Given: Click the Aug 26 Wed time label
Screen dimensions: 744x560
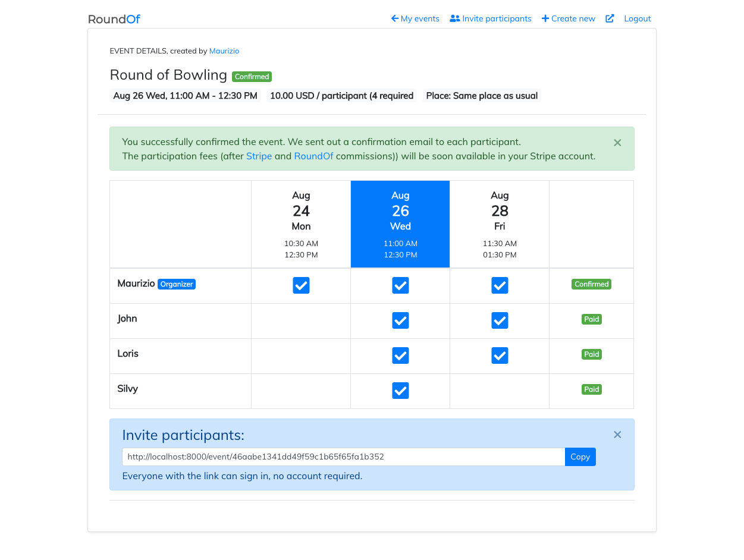Looking at the screenshot, I should pyautogui.click(x=186, y=96).
